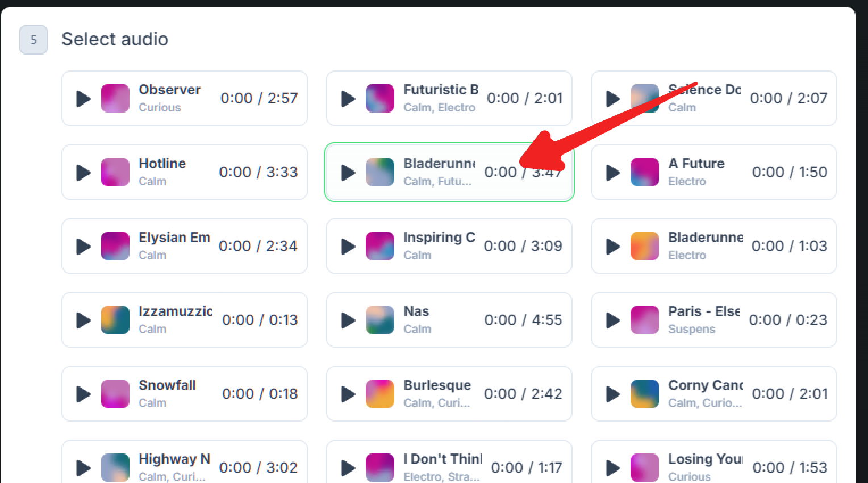Screen dimensions: 868x483
Task: Select the Paris - Else audio title
Action: pos(704,311)
